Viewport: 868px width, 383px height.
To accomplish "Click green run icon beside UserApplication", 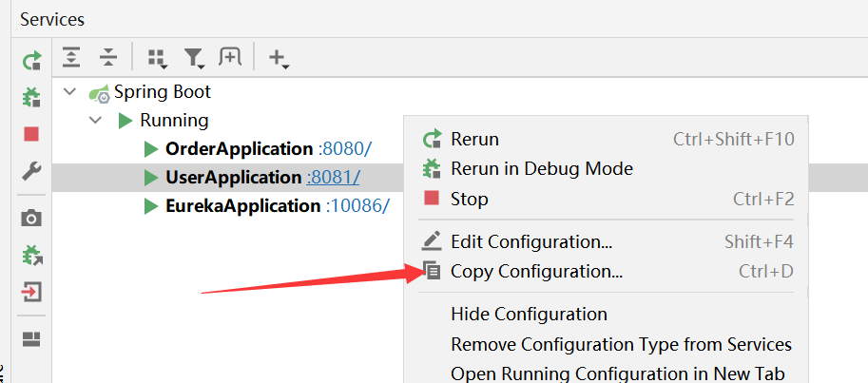I will (151, 178).
